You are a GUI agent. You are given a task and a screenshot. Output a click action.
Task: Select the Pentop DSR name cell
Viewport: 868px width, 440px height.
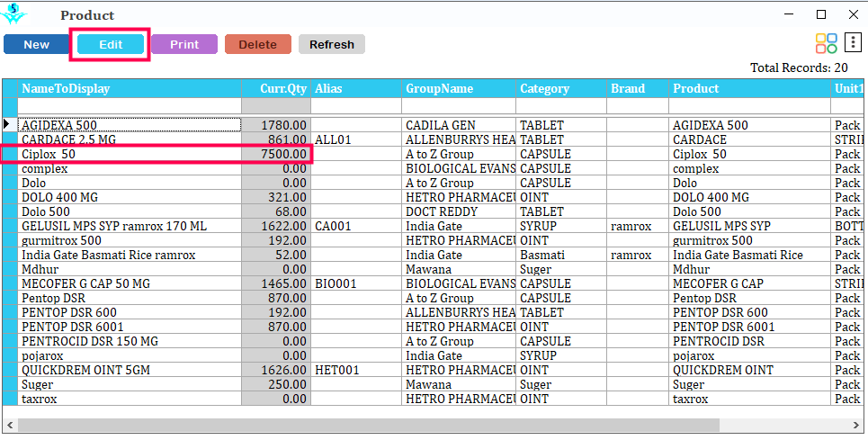click(x=130, y=298)
